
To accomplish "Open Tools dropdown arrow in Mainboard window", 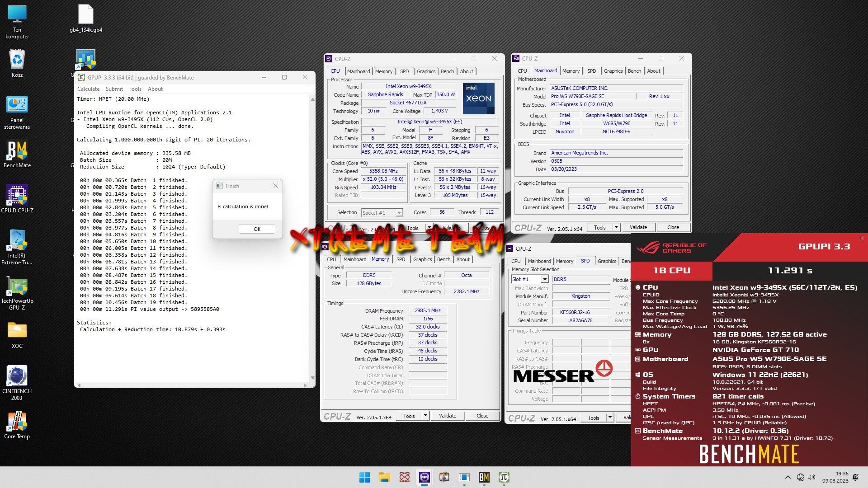I will [x=616, y=227].
